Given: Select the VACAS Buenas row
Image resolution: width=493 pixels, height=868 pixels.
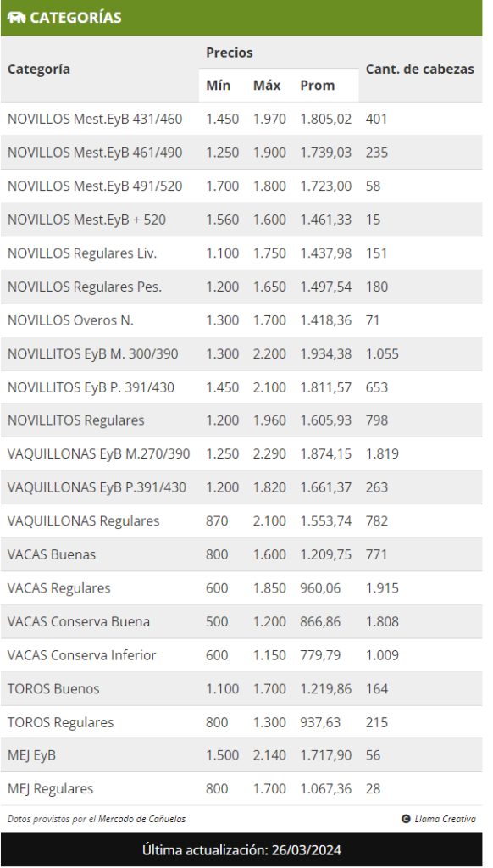Looking at the screenshot, I should pyautogui.click(x=241, y=554).
